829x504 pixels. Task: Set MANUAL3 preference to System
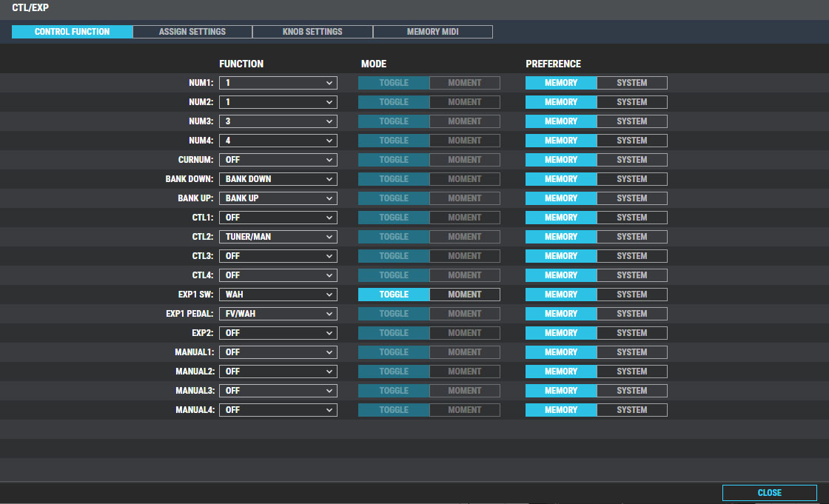pos(632,391)
